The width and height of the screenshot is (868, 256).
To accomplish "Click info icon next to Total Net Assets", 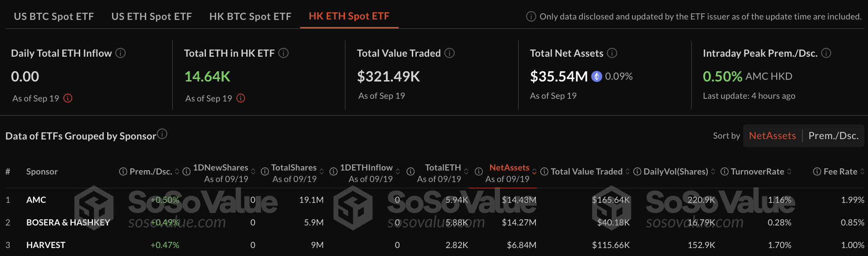I will 612,53.
